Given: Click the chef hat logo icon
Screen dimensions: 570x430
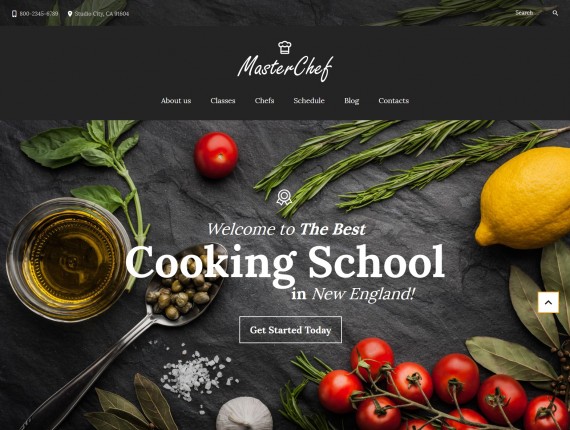Looking at the screenshot, I should pos(285,48).
